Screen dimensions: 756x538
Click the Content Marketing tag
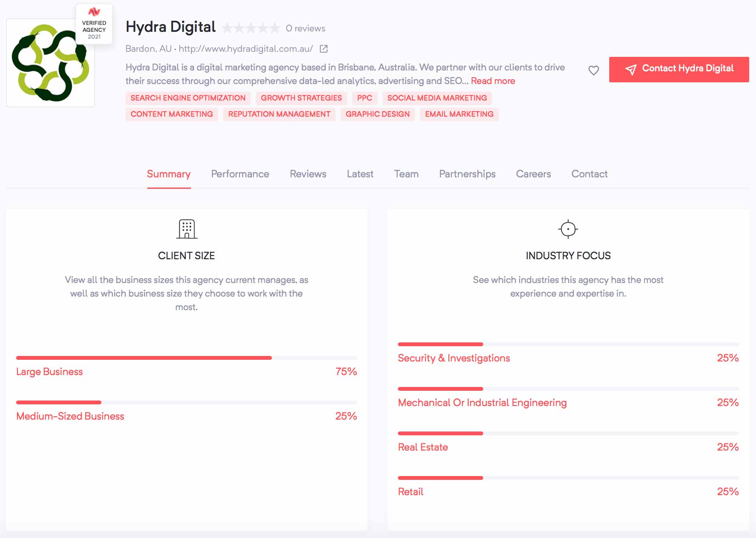[172, 114]
